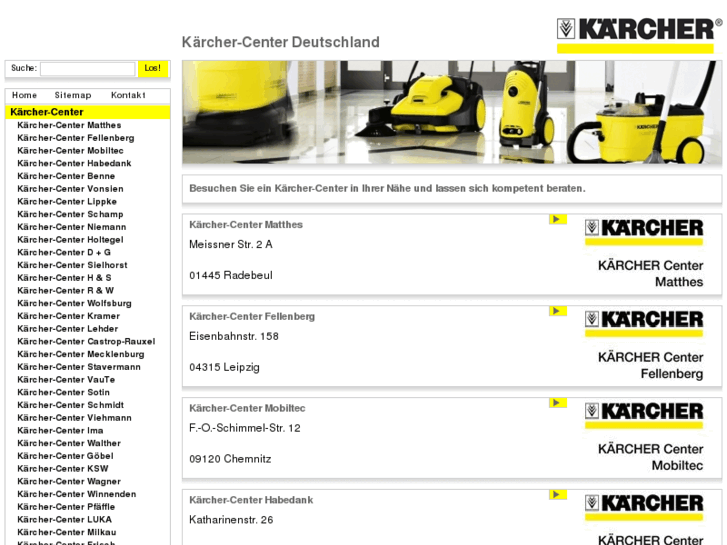Click the address Katharinenstr. 26
This screenshot has width=727, height=545.
click(231, 520)
